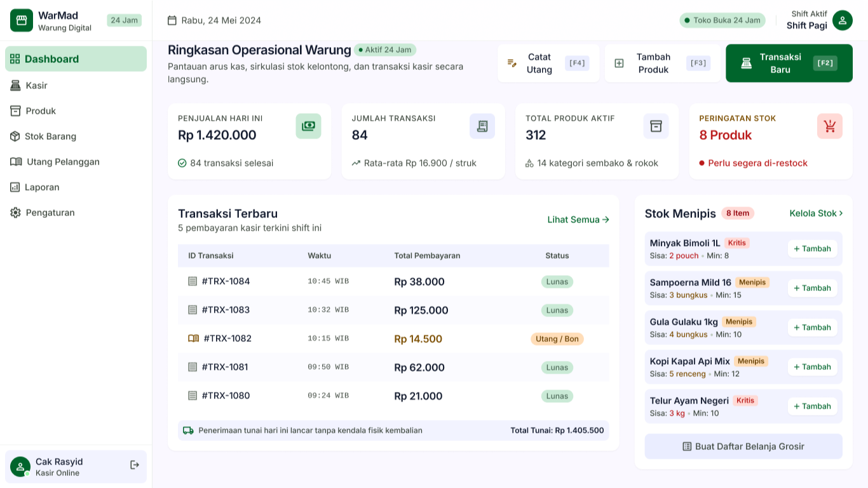This screenshot has width=868, height=488.
Task: Click the cash icon on Penjualan Hari Ini card
Action: pyautogui.click(x=308, y=126)
